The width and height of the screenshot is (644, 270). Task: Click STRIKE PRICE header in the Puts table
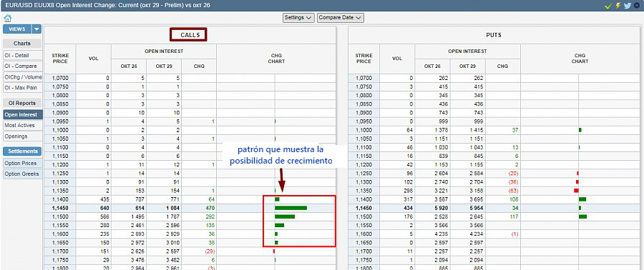(364, 58)
